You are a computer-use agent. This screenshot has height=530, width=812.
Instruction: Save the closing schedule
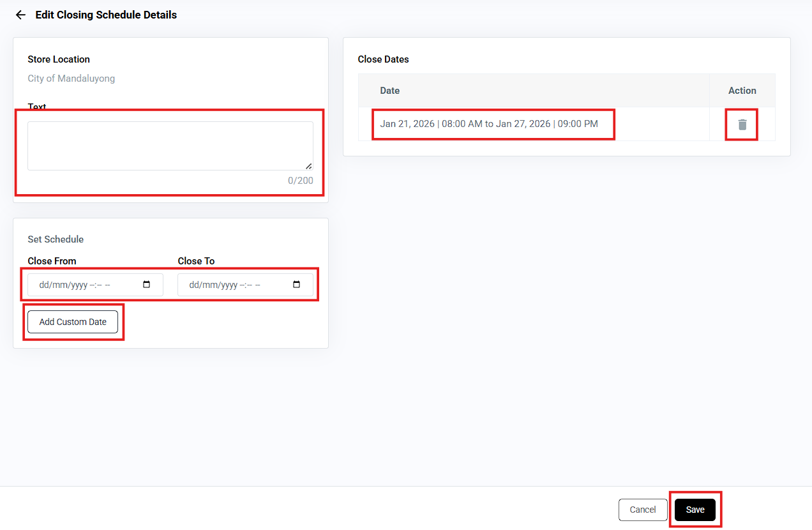(x=695, y=510)
